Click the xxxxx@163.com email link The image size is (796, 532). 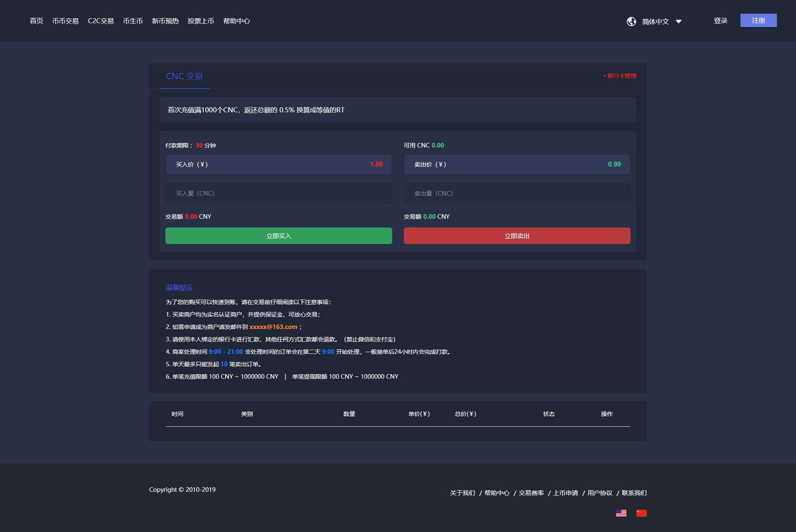[x=273, y=327]
